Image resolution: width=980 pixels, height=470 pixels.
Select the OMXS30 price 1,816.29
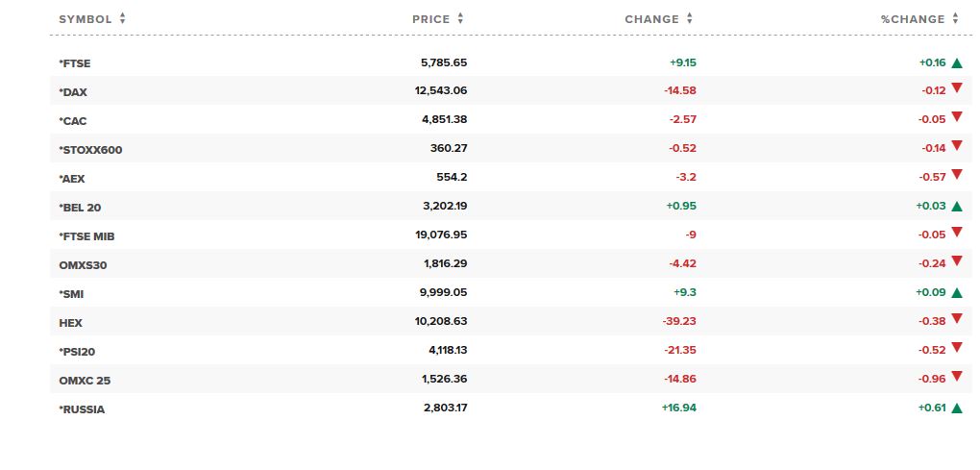(x=446, y=263)
